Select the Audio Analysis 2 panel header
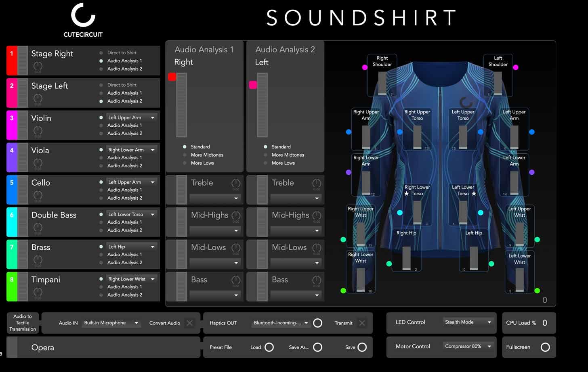Screen dimensions: 588x372 pos(285,50)
